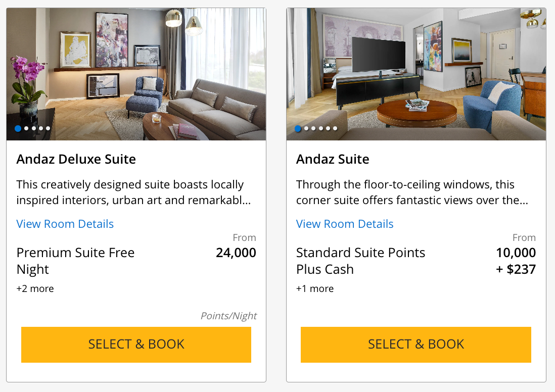555x392 pixels.
Task: Open the Andaz Suite room photo
Action: 415,73
